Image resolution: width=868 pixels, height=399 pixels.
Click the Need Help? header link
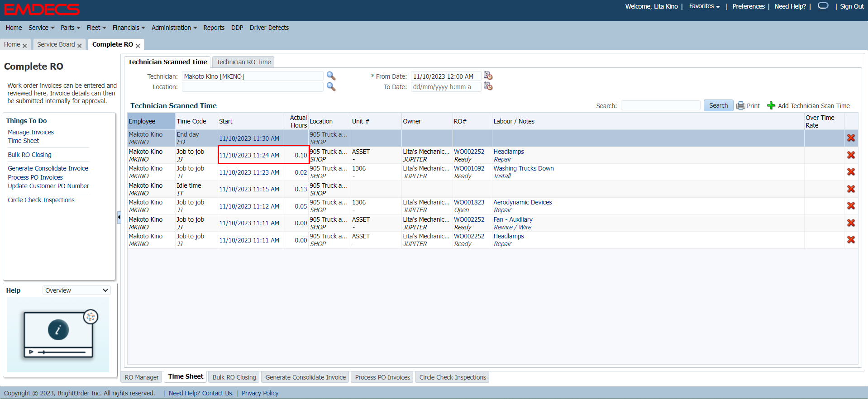pyautogui.click(x=790, y=6)
